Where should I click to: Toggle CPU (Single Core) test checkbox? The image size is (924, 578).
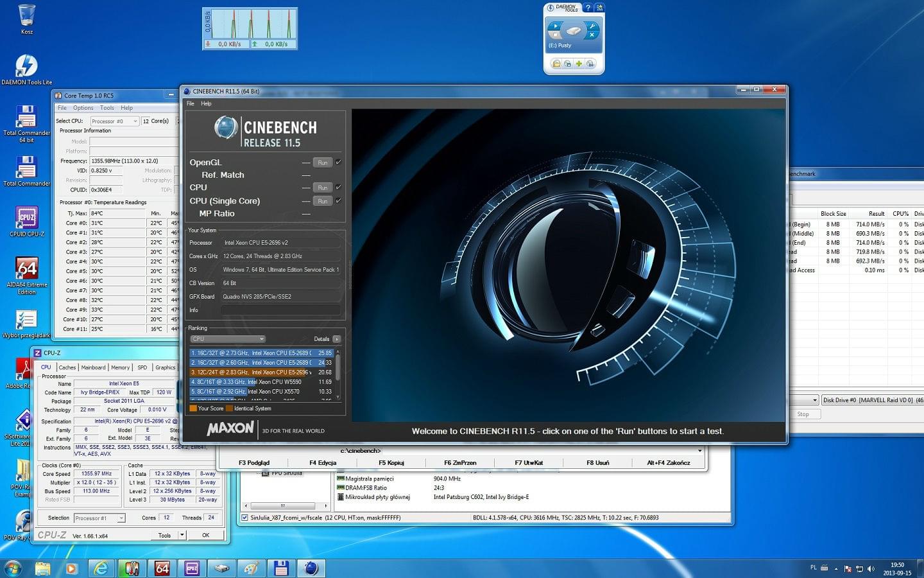(x=338, y=200)
